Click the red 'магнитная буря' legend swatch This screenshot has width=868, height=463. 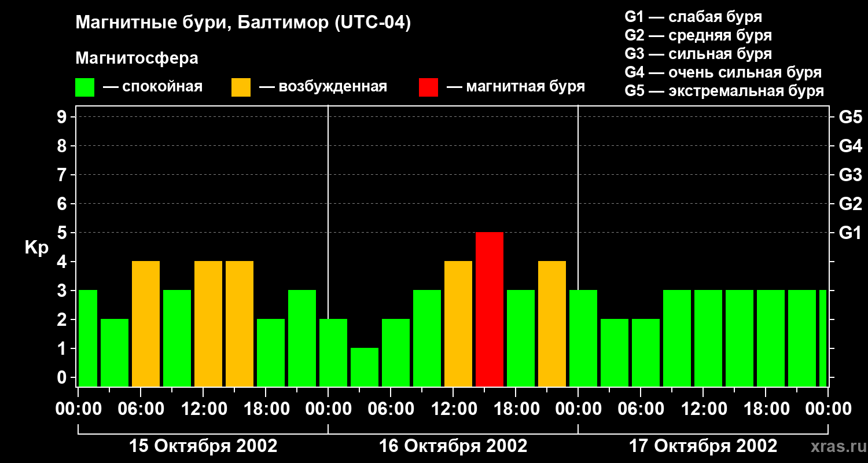tap(428, 87)
